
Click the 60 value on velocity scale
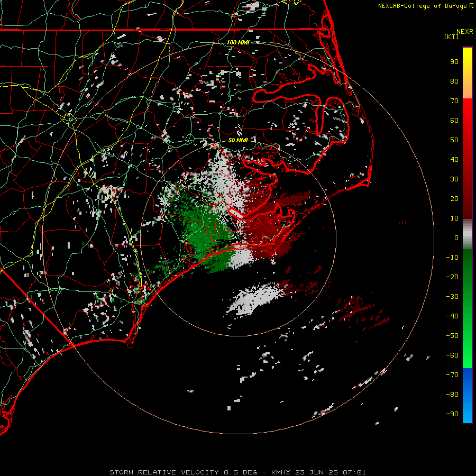[454, 120]
